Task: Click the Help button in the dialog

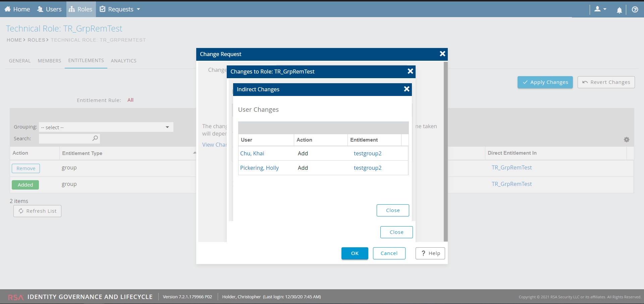Action: [430, 253]
